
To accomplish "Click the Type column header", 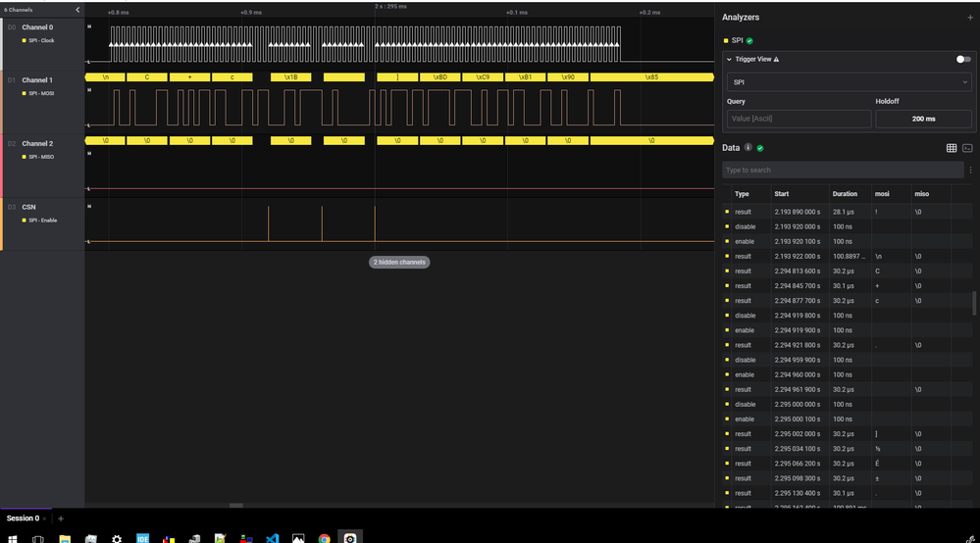I will [x=742, y=194].
